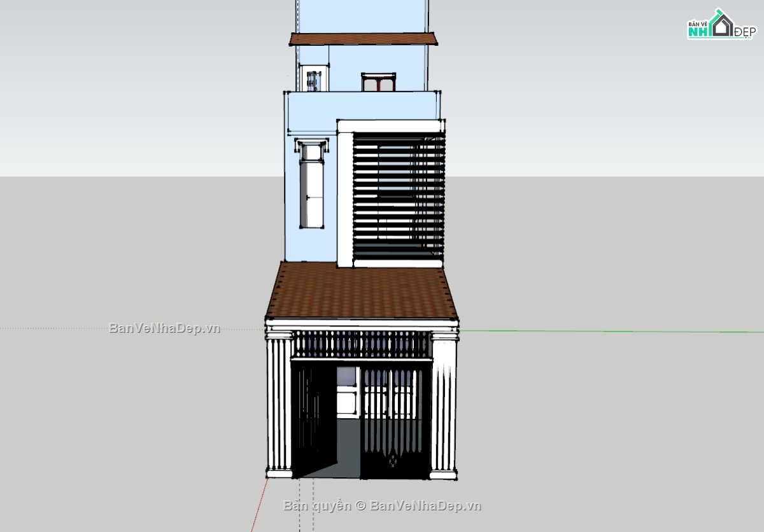Click the BanVeNhaDep.vn watermark on the left
This screenshot has width=764, height=532.
tap(164, 328)
